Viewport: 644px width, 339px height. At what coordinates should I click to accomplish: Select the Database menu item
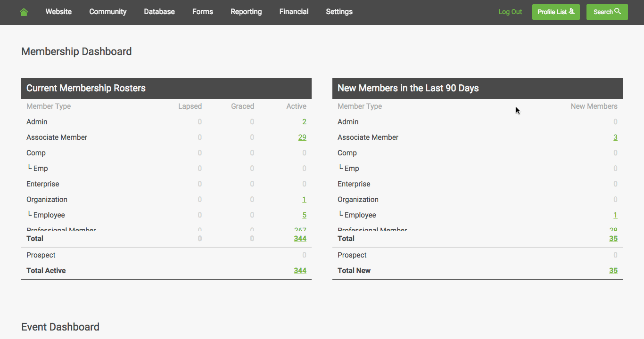159,12
